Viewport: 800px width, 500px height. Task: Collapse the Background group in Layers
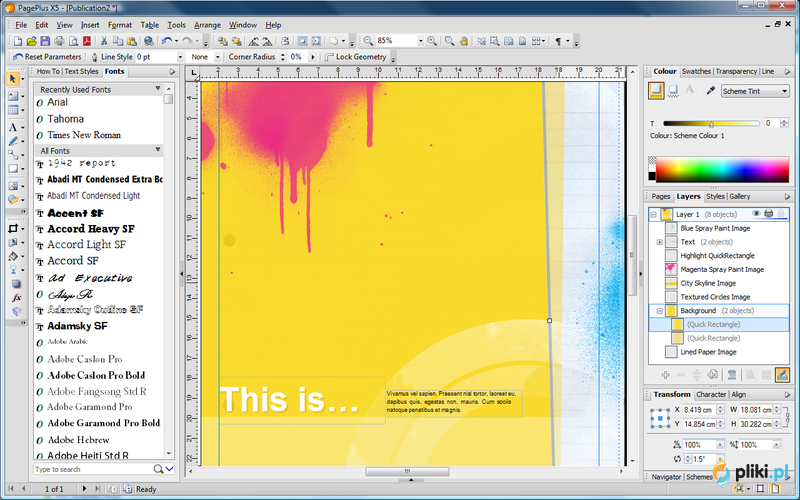(660, 311)
